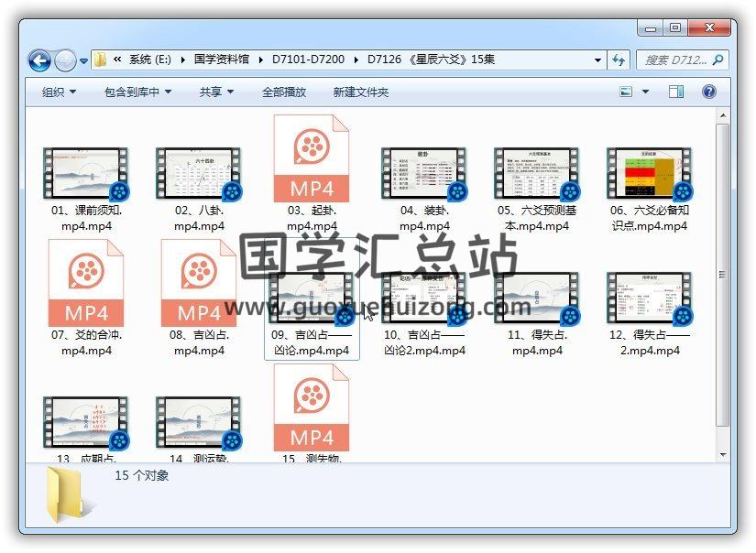Click 全部播放 button
The image size is (756, 553).
[284, 92]
